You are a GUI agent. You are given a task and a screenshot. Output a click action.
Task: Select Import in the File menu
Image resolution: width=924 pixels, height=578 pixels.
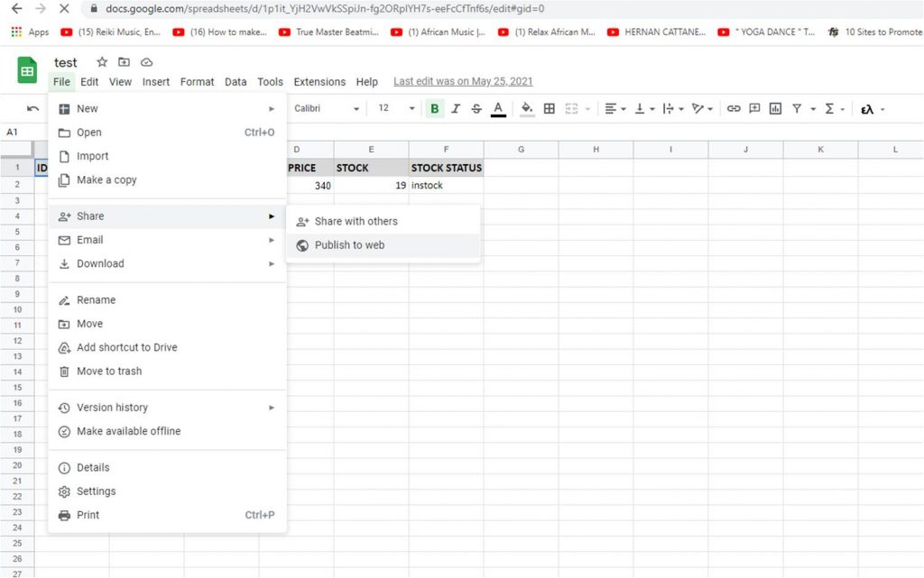coord(167,156)
